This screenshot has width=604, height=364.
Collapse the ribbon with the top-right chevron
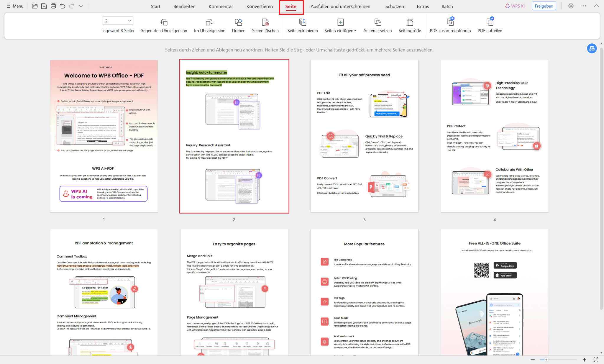click(596, 6)
